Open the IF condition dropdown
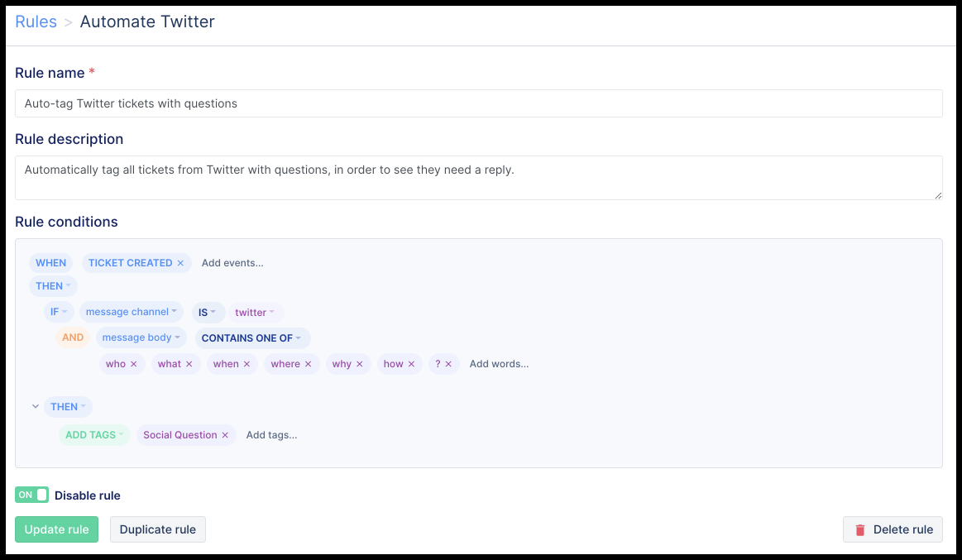Image resolution: width=962 pixels, height=560 pixels. pos(59,312)
